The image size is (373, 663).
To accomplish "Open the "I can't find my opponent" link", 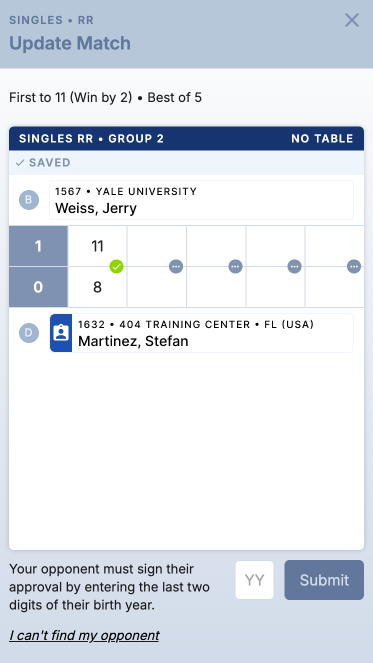I will tap(84, 636).
